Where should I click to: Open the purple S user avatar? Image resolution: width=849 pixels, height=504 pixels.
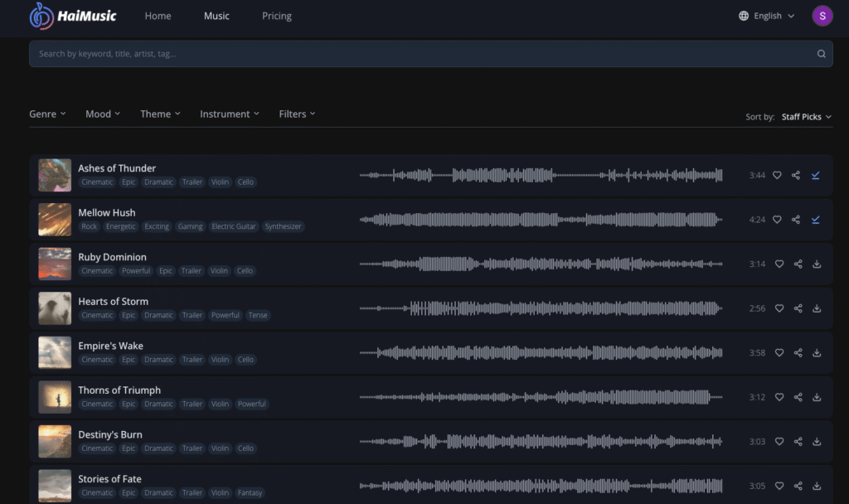pyautogui.click(x=822, y=16)
